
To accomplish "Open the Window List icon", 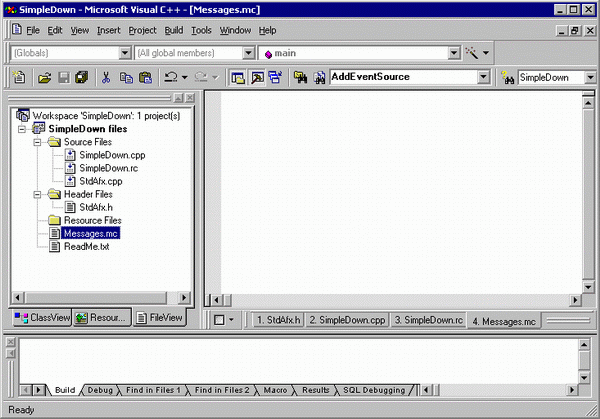I will (275, 78).
